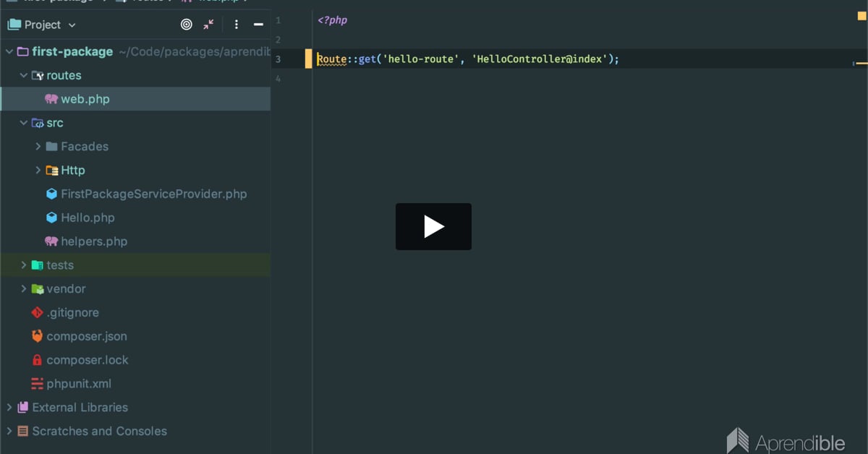Open phpunit.xml file
This screenshot has width=868, height=454.
(79, 384)
